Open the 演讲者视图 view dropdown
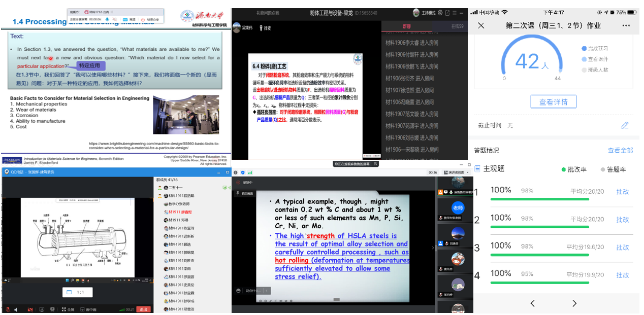 pyautogui.click(x=454, y=172)
